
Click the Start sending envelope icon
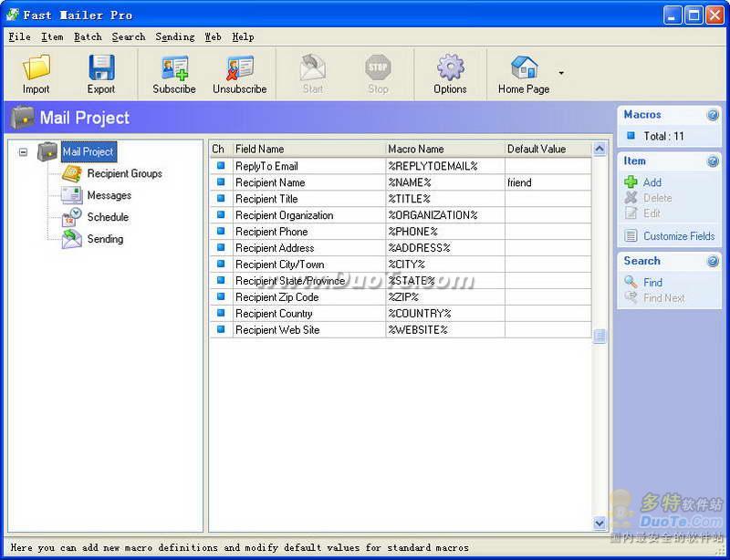click(312, 67)
